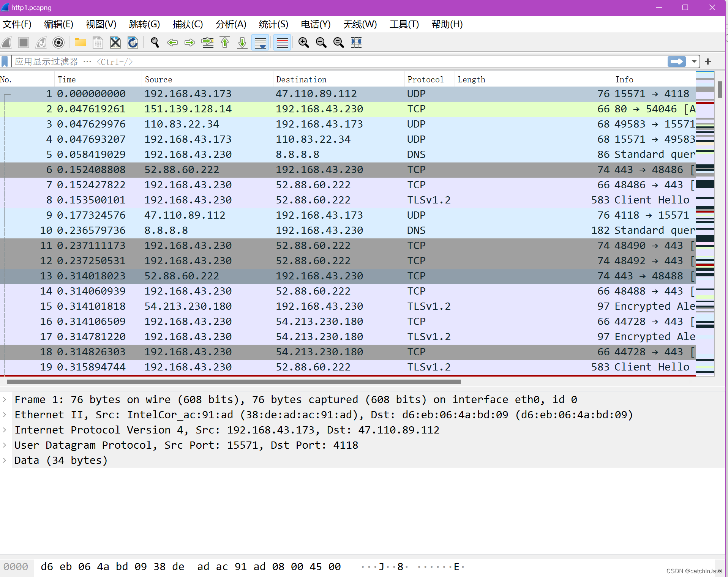Open the 跳转(G) menu

(144, 24)
